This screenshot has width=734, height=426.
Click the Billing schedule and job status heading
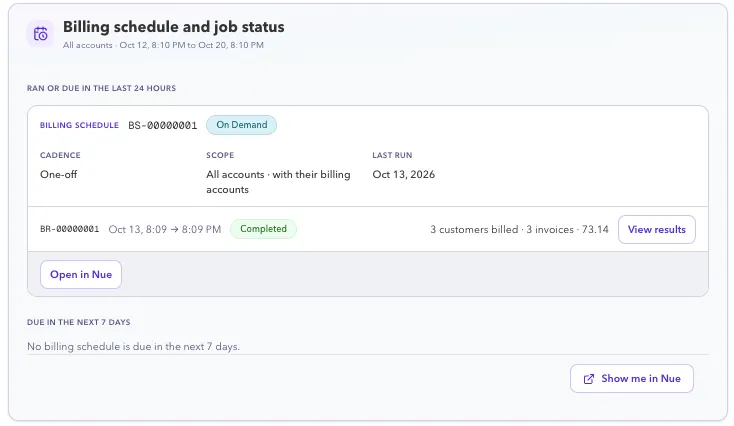pyautogui.click(x=174, y=27)
